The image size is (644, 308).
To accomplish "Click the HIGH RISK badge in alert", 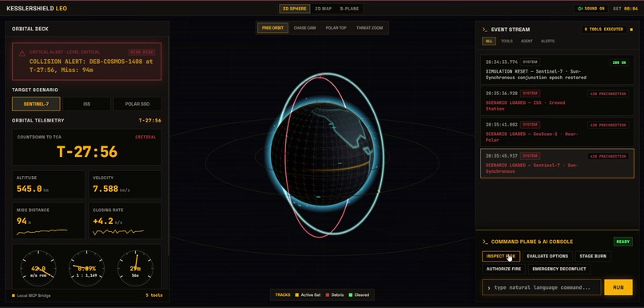I will 141,52.
